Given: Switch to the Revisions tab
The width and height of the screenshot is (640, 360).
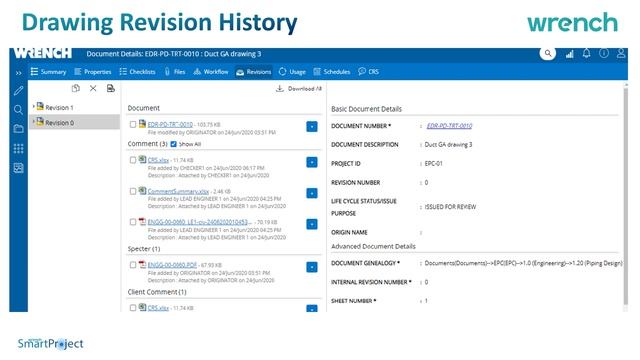Looking at the screenshot, I should 253,72.
